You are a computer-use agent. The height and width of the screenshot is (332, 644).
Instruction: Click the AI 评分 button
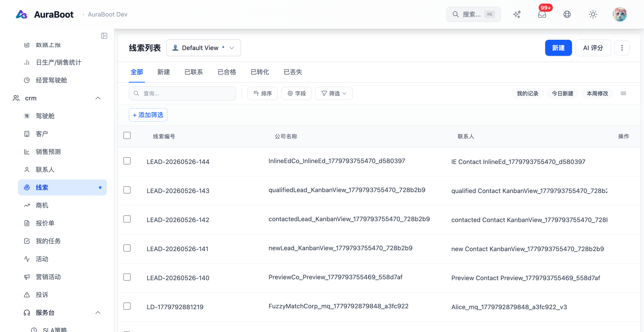tap(593, 48)
